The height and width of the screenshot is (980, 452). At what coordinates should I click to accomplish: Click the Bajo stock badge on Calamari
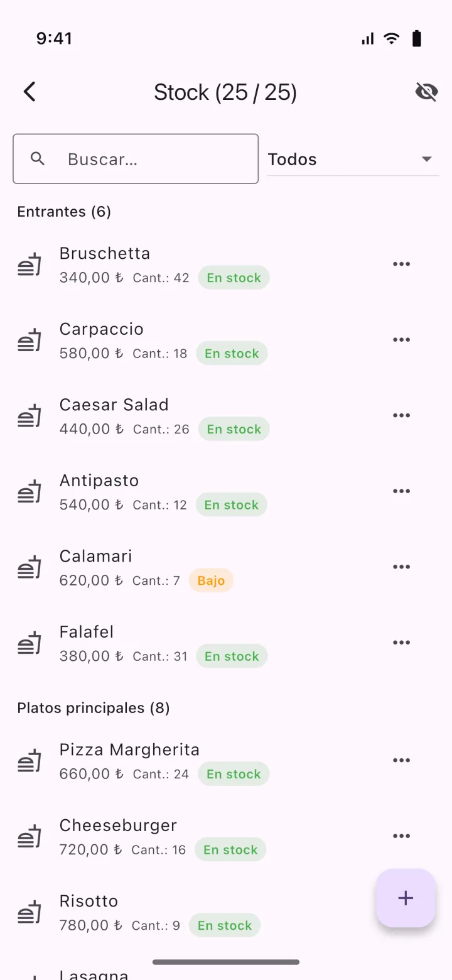[211, 580]
